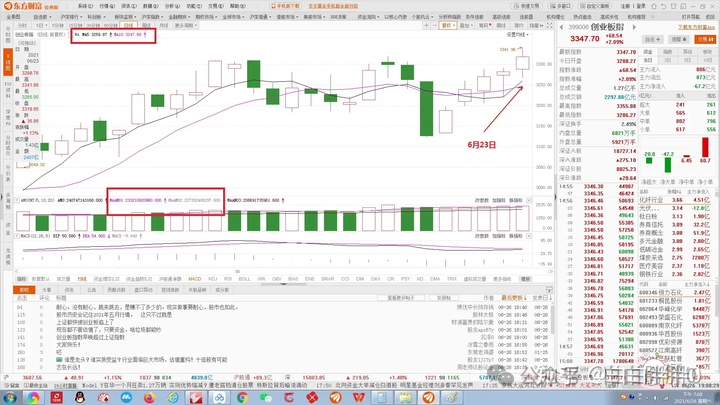The image size is (720, 405).
Task: Click the 手机版下载 button
Action: pyautogui.click(x=285, y=6)
